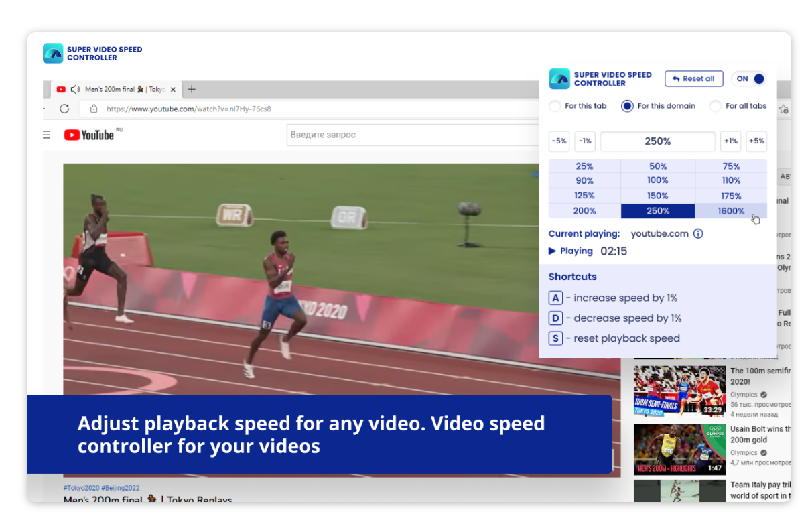Open the 'Usain Bolt wins' video title

[760, 434]
